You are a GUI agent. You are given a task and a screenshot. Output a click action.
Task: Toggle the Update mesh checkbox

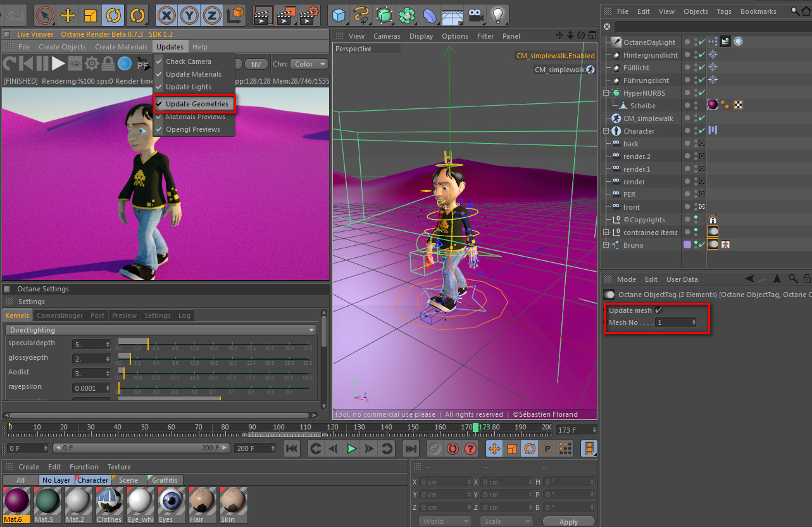pos(659,310)
